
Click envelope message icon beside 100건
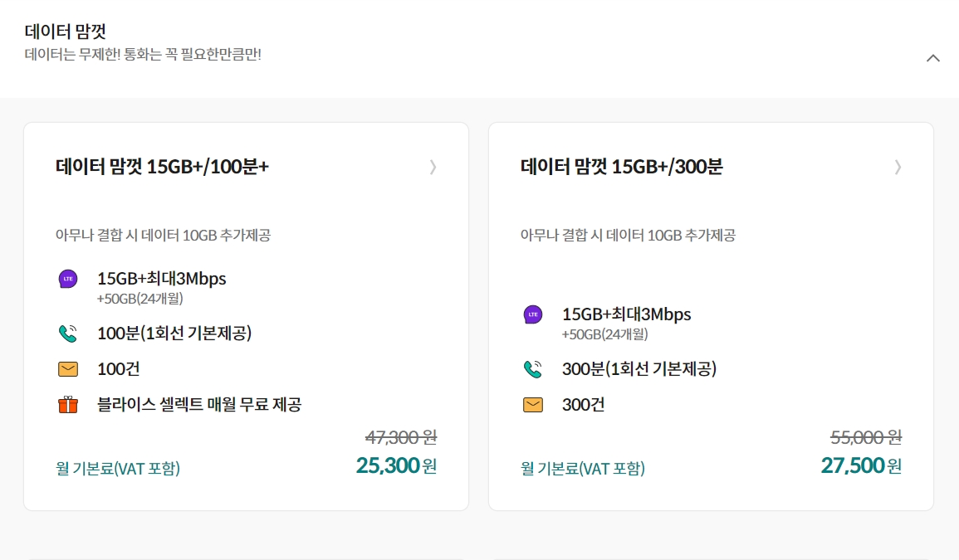[x=68, y=369]
